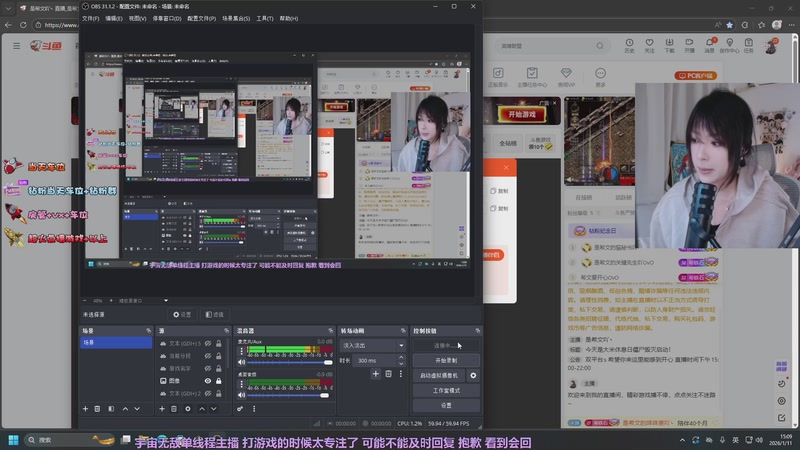Open 消息 bell icon on Douyu
Image resolution: width=800 pixels, height=450 pixels.
pyautogui.click(x=709, y=45)
